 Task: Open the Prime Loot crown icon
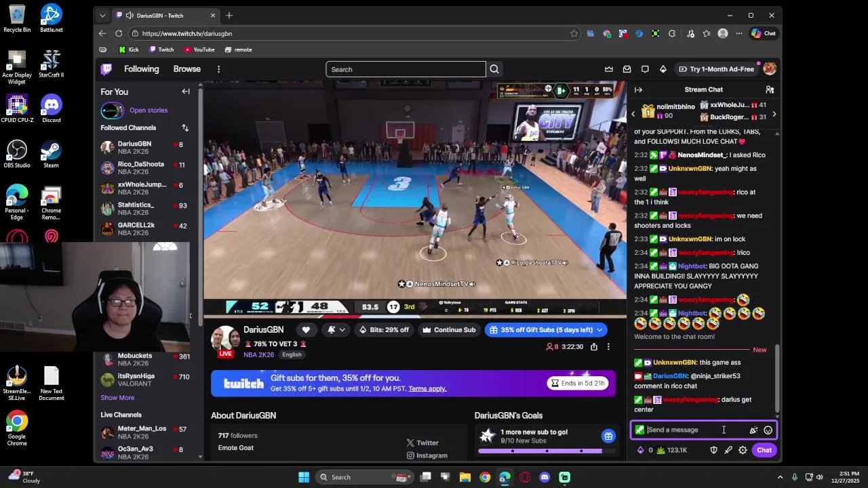click(x=609, y=69)
